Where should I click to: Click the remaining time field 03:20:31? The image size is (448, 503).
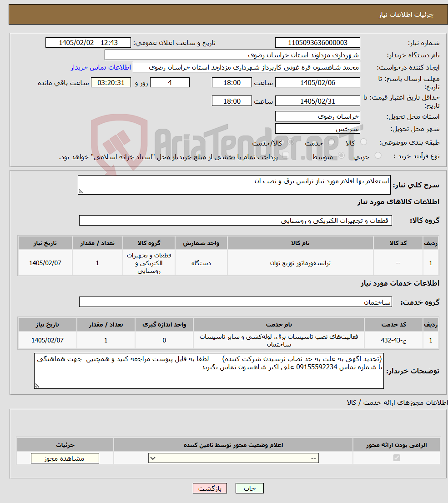pos(111,82)
